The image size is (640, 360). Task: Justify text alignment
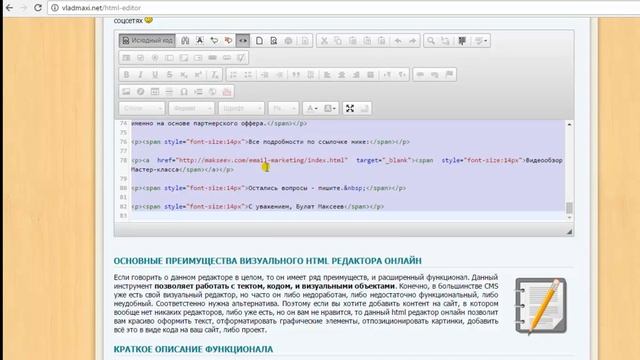370,75
